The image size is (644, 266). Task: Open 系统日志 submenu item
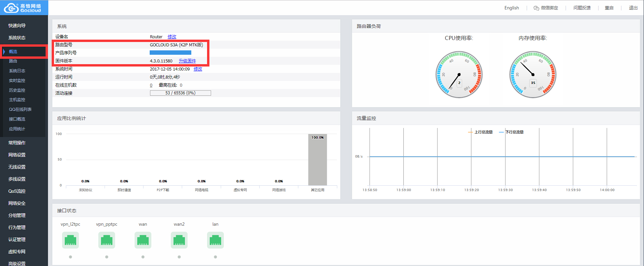click(17, 71)
